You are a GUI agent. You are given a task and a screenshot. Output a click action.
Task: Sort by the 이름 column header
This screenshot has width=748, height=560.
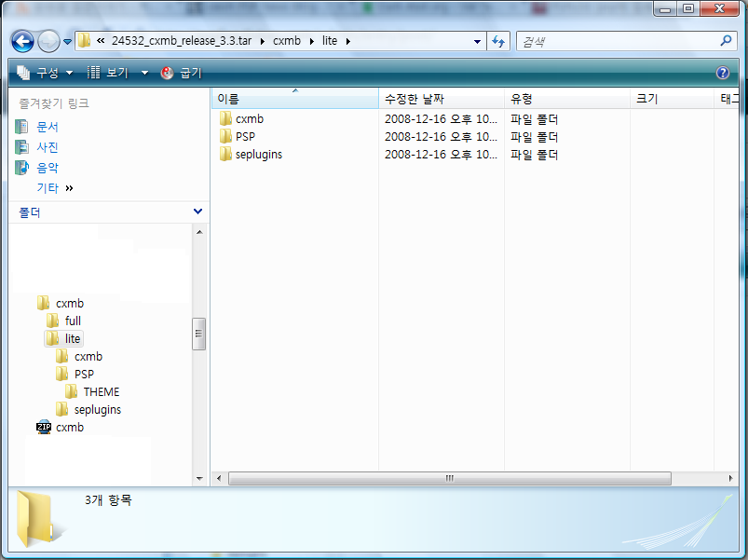tap(294, 99)
